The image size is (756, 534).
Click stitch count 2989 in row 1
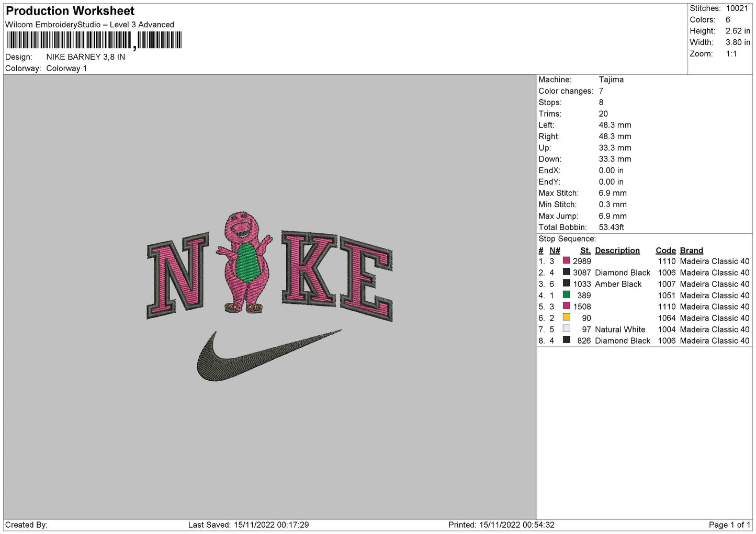click(582, 261)
